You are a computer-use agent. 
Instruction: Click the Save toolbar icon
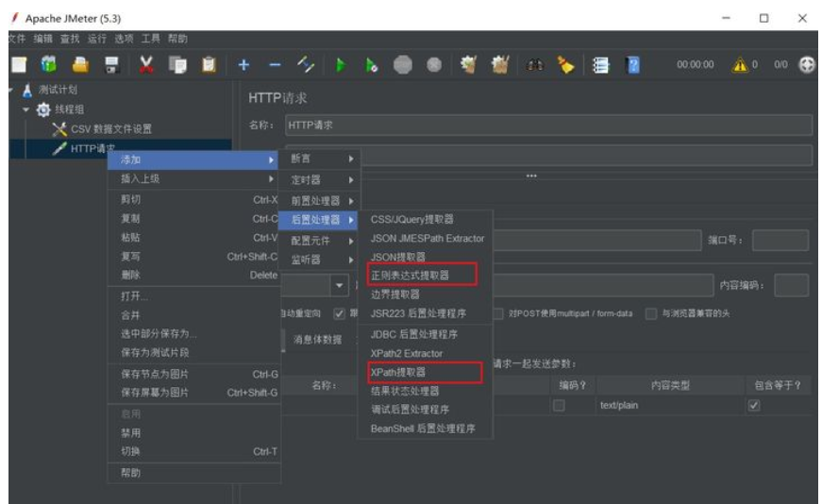pyautogui.click(x=111, y=64)
